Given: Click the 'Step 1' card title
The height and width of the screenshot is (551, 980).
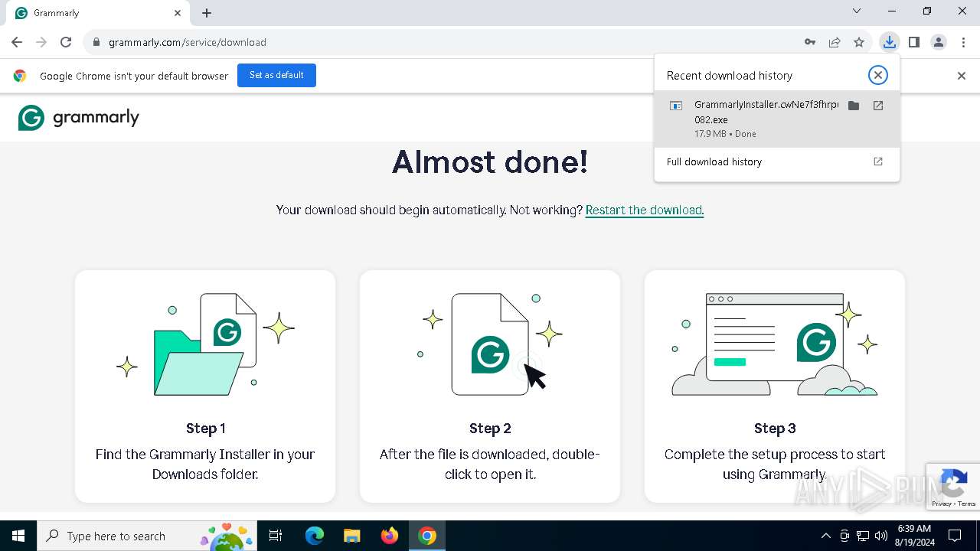Looking at the screenshot, I should (x=205, y=429).
